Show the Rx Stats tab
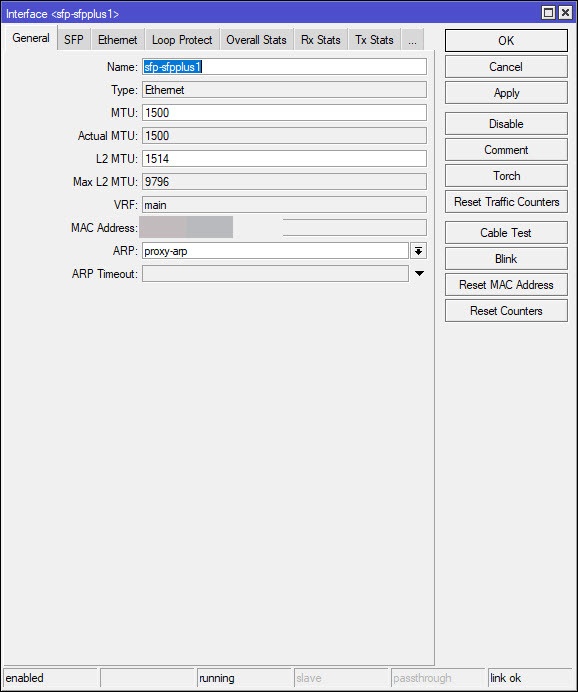 321,40
